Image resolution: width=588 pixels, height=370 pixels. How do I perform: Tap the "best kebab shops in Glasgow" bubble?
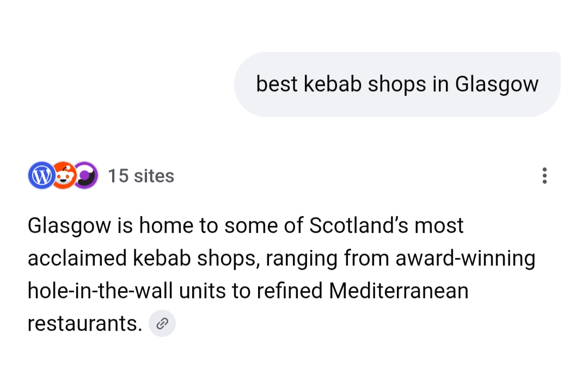click(x=397, y=84)
